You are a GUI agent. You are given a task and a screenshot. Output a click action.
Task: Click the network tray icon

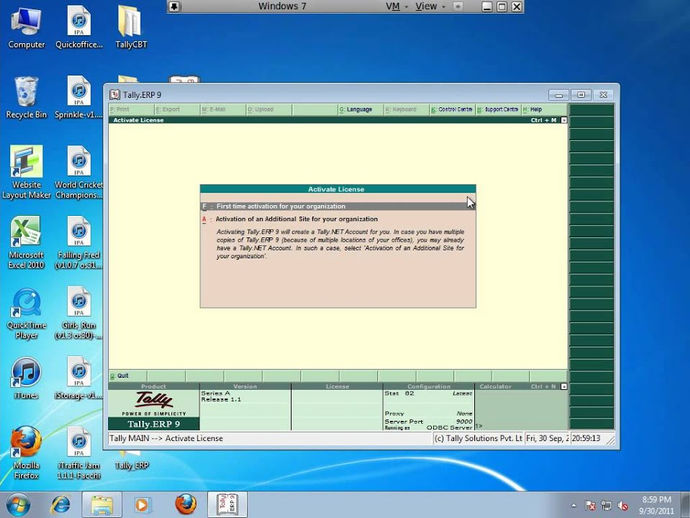[x=606, y=506]
